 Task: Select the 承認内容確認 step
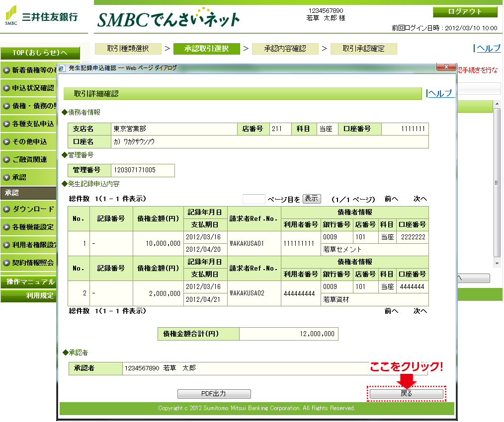(x=285, y=49)
